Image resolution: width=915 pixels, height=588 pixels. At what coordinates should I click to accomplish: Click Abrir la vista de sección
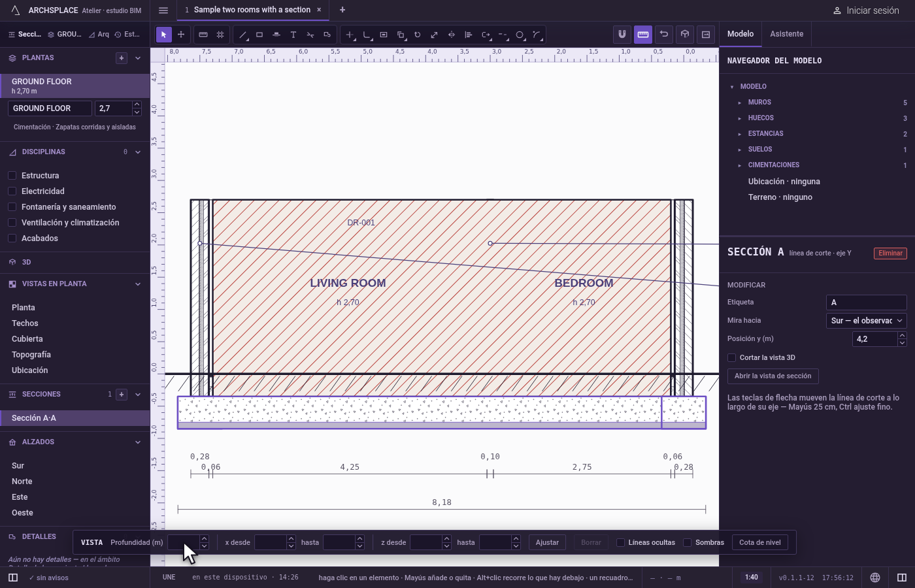coord(773,376)
